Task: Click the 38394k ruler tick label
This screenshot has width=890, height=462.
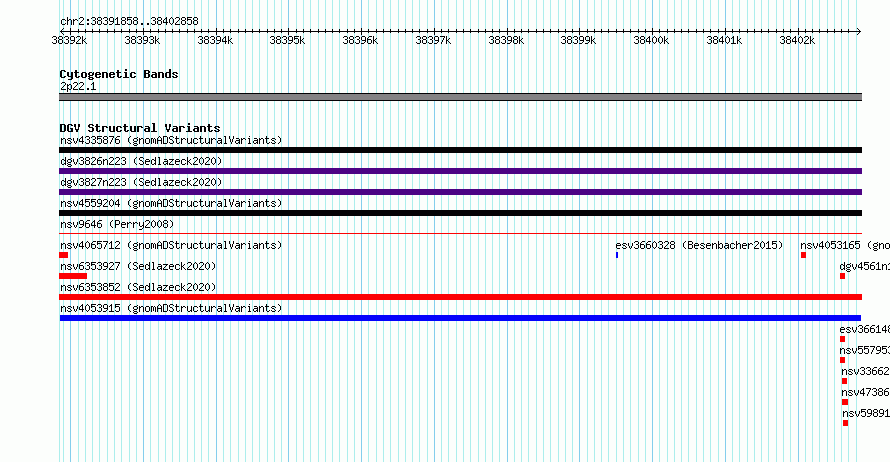Action: 215,40
